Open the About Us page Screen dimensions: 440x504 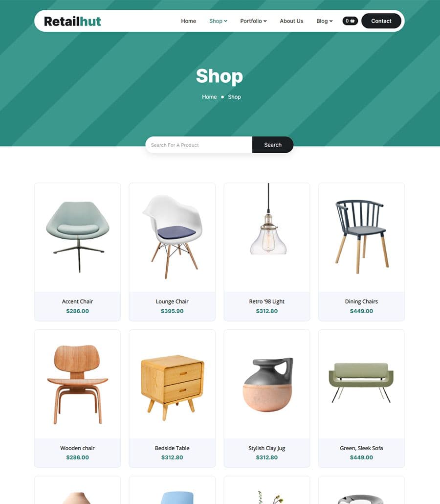291,21
